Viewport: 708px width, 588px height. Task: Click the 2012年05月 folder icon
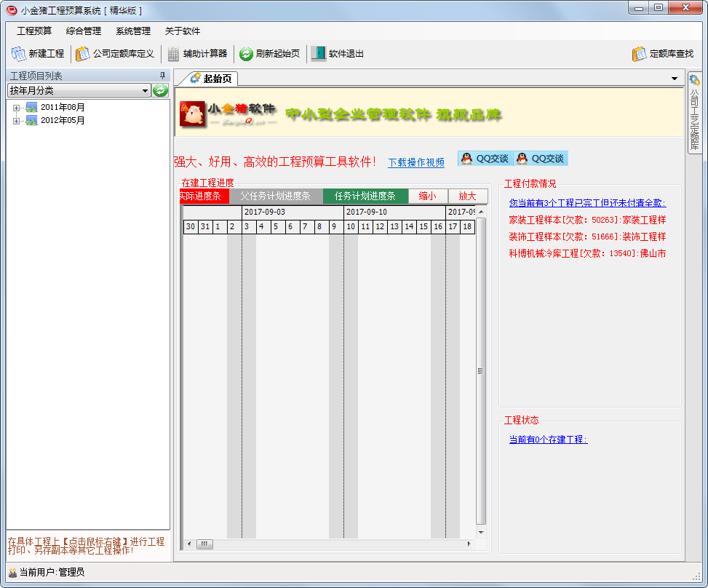[31, 121]
